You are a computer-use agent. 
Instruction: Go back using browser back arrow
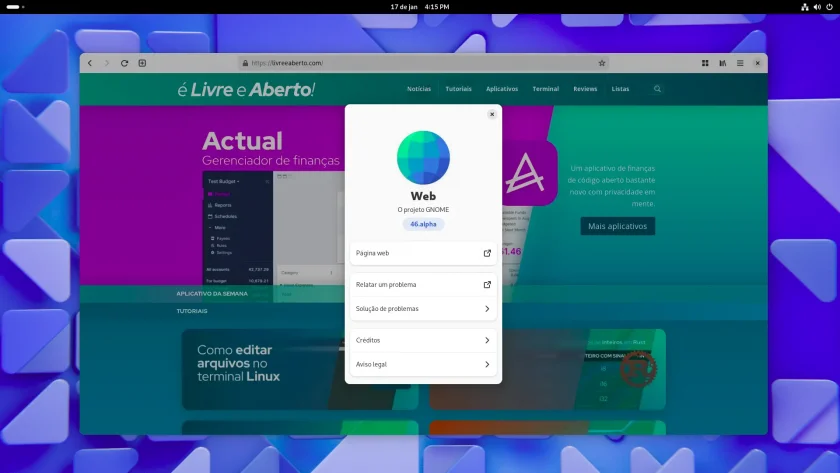coord(90,63)
